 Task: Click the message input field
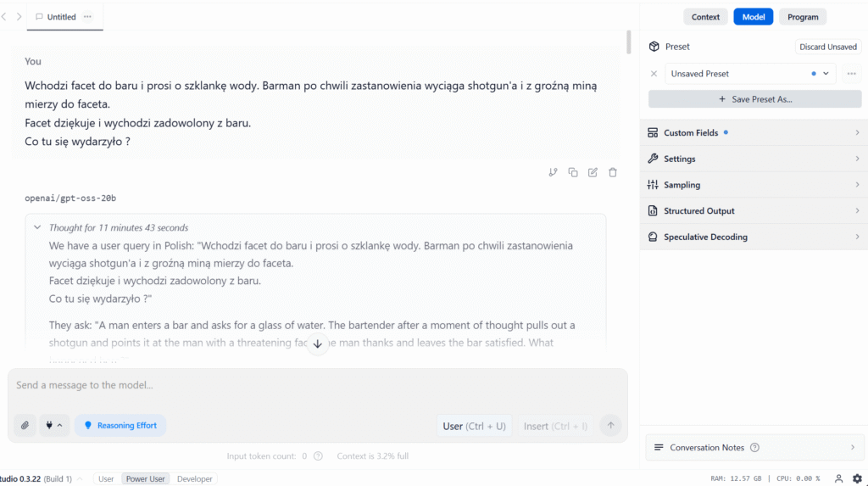(x=317, y=386)
